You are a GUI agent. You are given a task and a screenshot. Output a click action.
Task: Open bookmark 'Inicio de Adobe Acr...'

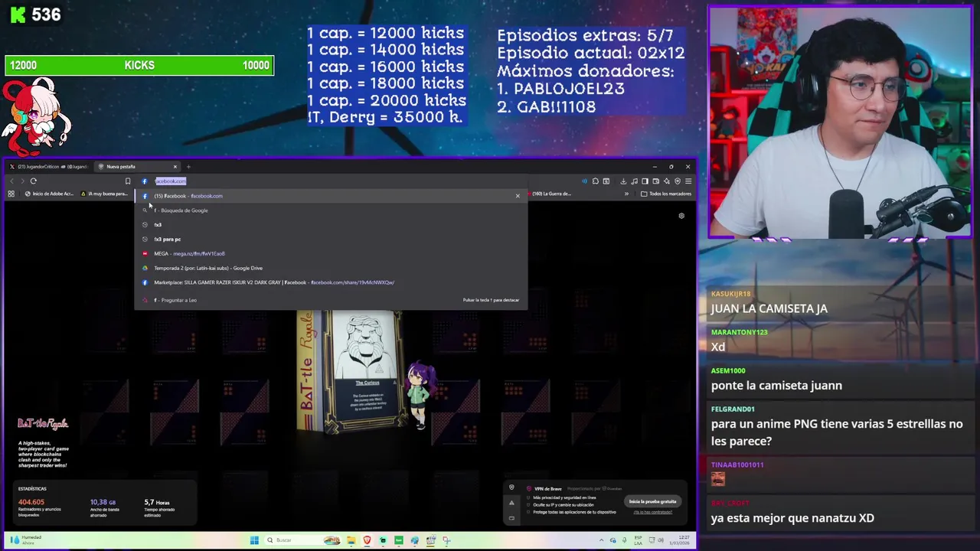pyautogui.click(x=49, y=194)
